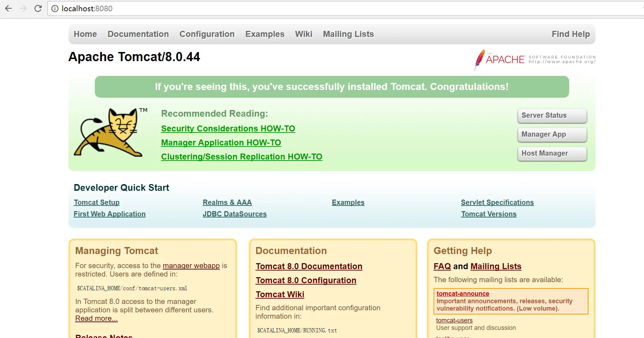Click the Managing Tomcat heading
Screen dimensions: 644x338
[x=117, y=251]
